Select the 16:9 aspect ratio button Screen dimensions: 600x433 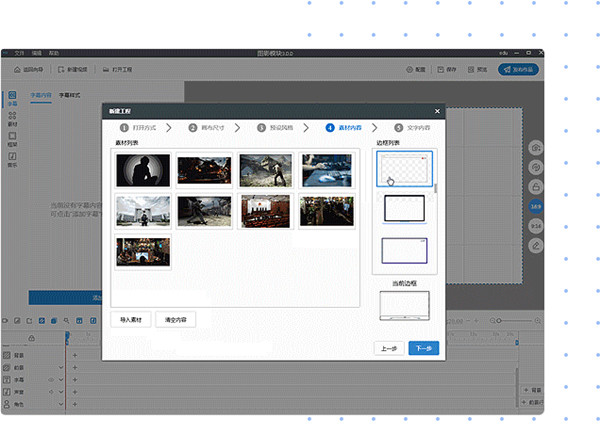click(536, 206)
